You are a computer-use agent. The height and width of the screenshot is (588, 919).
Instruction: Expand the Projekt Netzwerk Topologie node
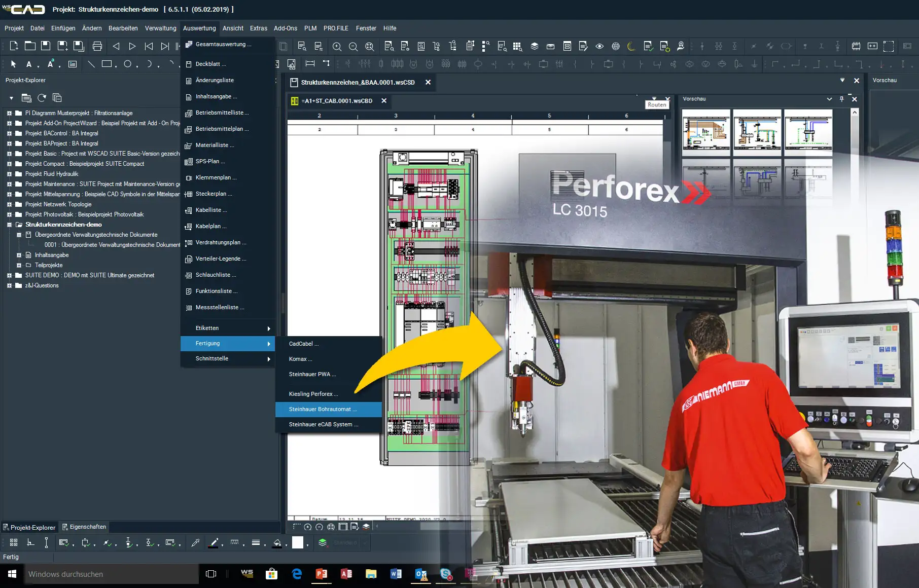coord(9,204)
